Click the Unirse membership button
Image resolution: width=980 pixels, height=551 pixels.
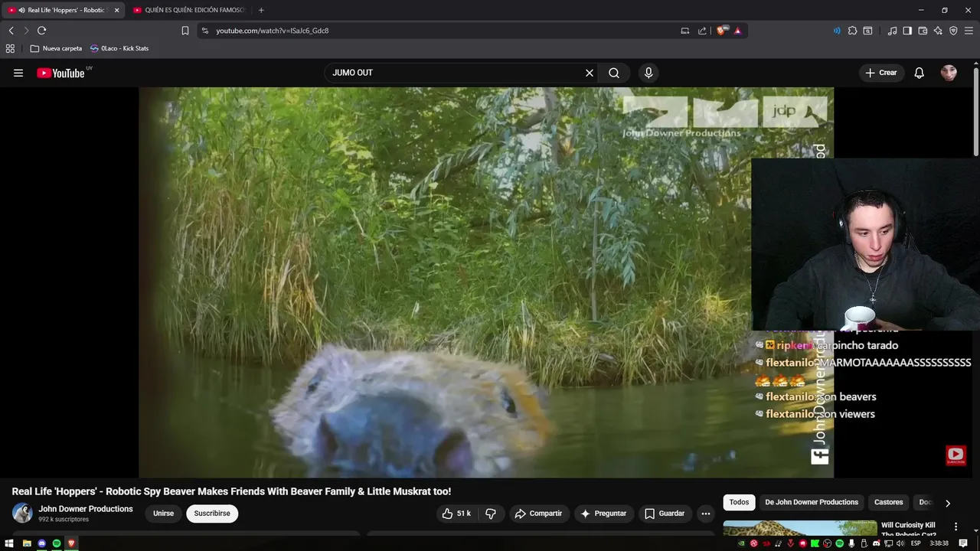(163, 514)
